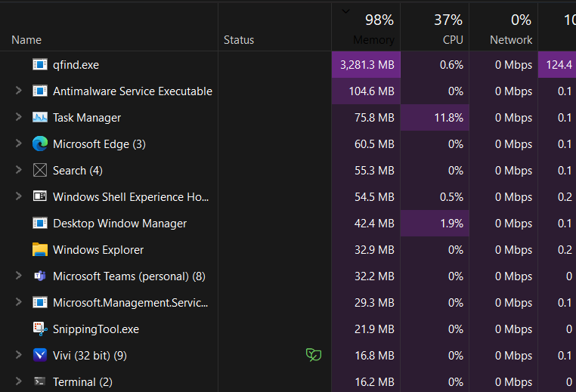Expand the Vivi (32 bit) group
The width and height of the screenshot is (576, 392).
click(18, 354)
